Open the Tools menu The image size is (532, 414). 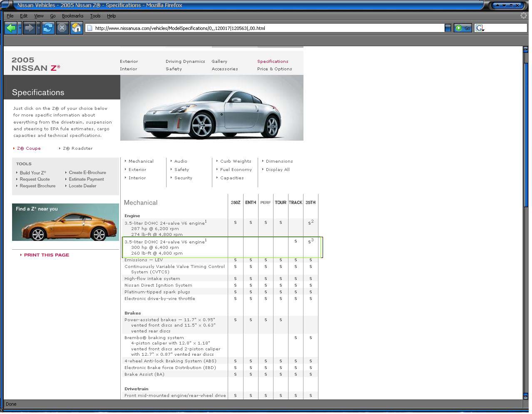[95, 16]
